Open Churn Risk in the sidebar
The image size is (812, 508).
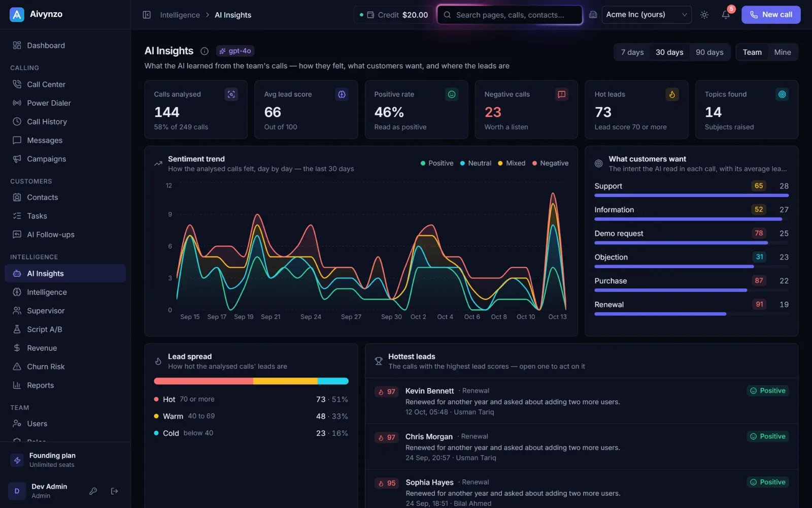point(65,367)
